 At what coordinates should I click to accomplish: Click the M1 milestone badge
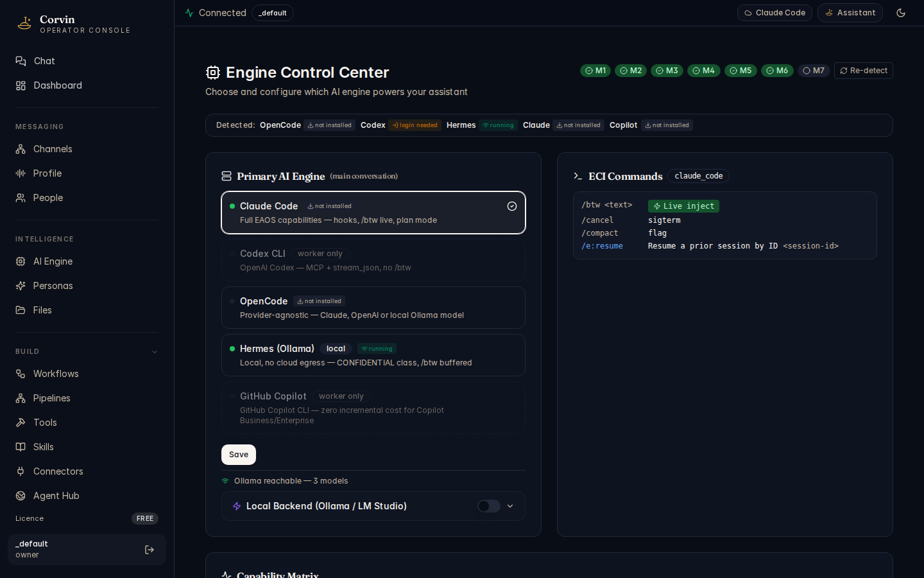click(595, 71)
